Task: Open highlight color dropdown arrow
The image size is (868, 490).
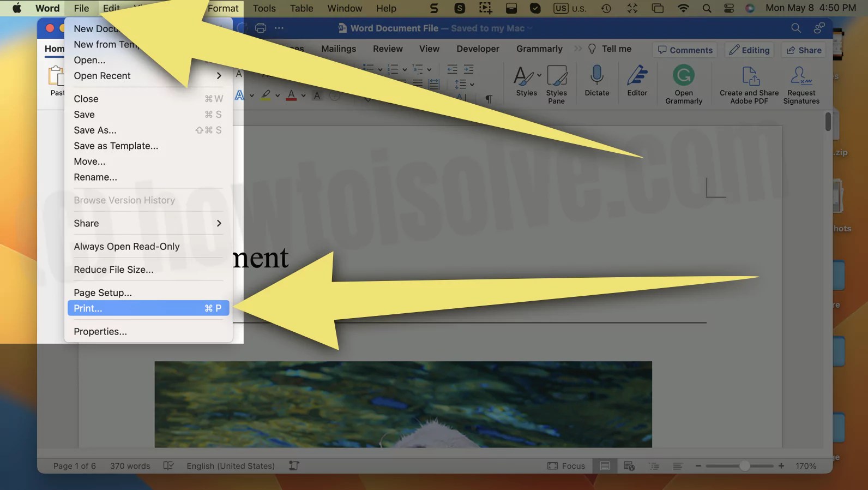Action: (278, 96)
